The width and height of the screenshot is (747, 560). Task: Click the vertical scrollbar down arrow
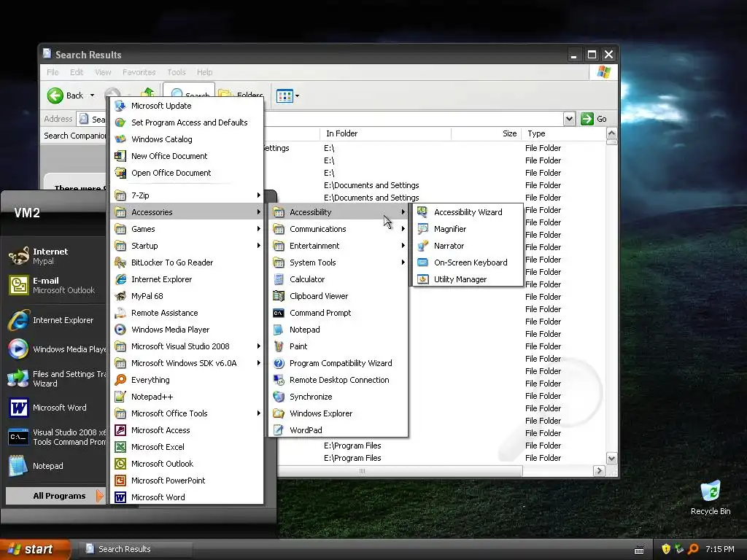click(x=612, y=458)
